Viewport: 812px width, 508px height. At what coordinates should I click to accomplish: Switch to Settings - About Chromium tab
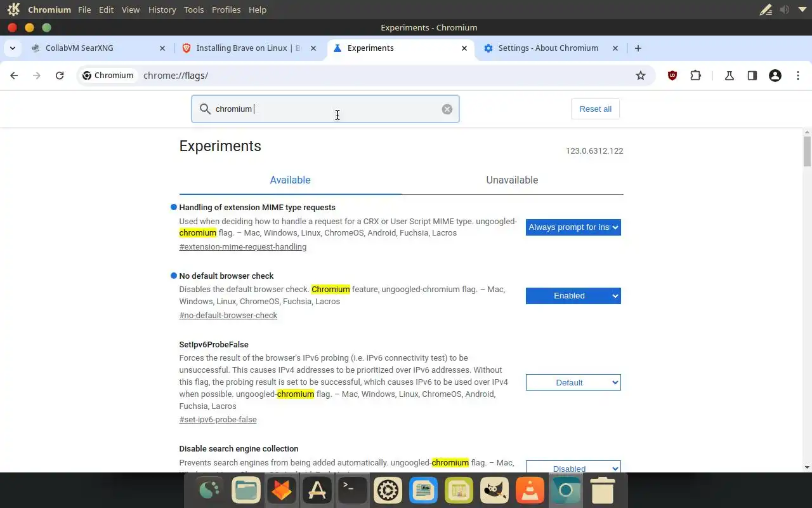[549, 48]
